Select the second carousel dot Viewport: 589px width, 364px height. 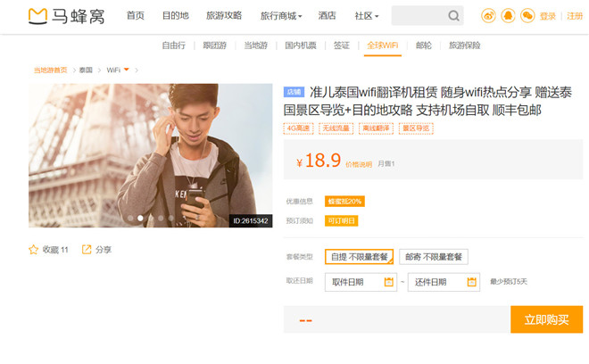pos(140,218)
